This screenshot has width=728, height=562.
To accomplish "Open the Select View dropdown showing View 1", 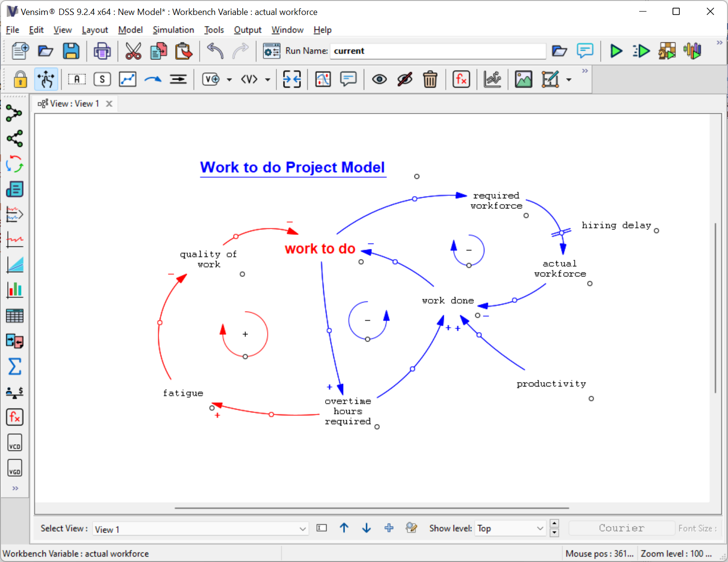I will point(200,529).
